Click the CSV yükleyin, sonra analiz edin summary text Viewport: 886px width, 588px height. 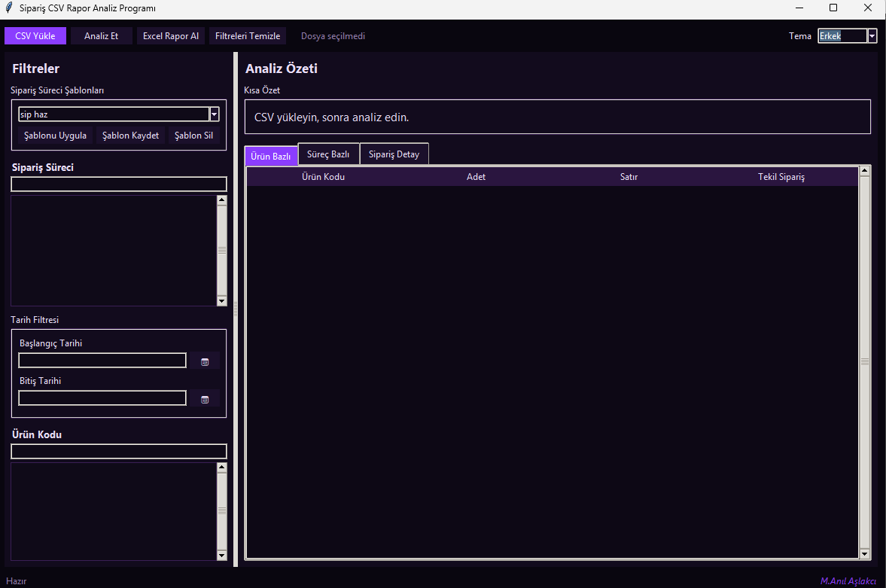[x=332, y=117]
